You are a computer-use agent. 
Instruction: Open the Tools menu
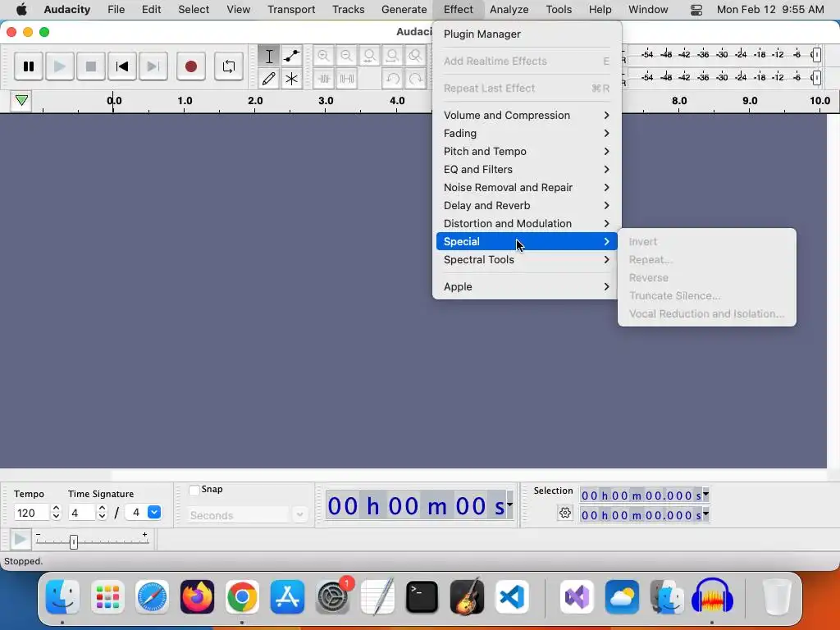click(559, 9)
